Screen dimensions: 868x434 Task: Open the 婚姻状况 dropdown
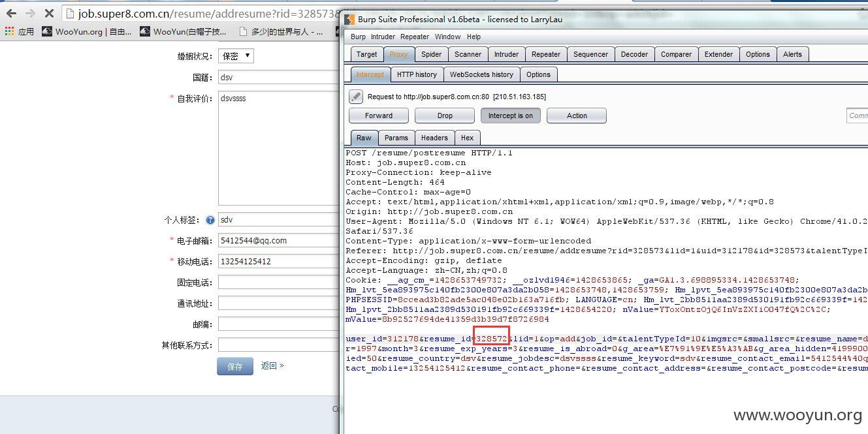point(236,56)
